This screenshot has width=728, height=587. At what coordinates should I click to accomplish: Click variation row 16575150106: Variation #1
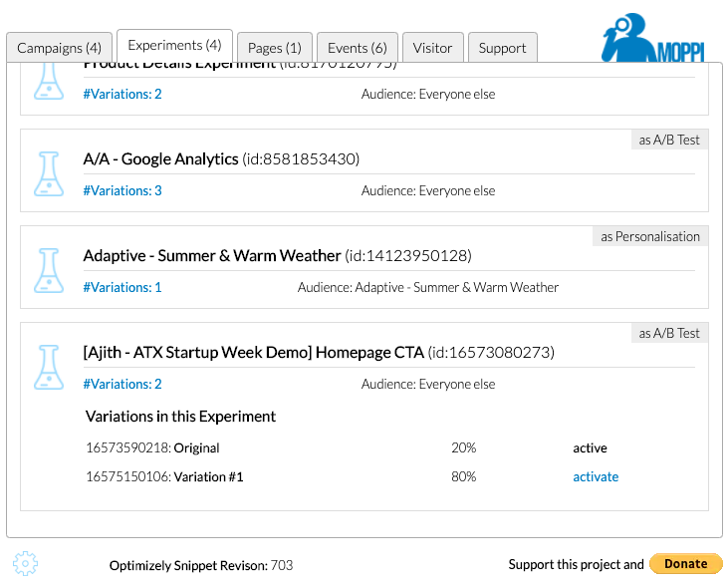point(165,476)
